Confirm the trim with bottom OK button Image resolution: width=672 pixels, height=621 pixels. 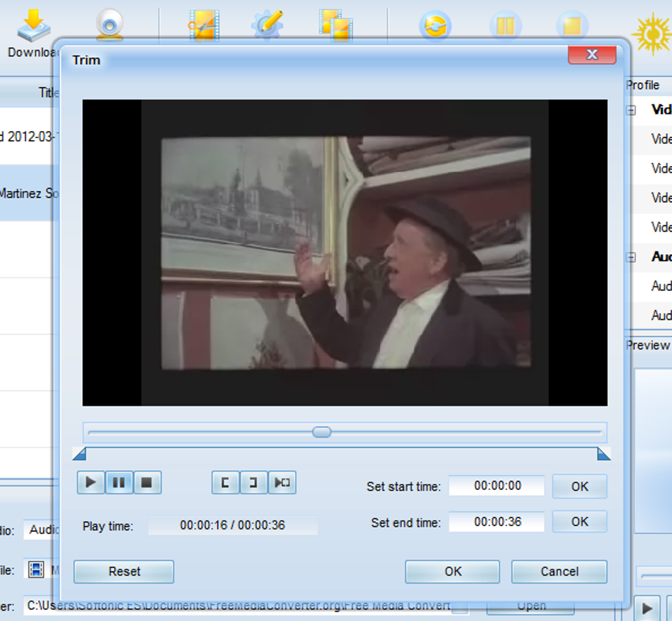pos(453,572)
